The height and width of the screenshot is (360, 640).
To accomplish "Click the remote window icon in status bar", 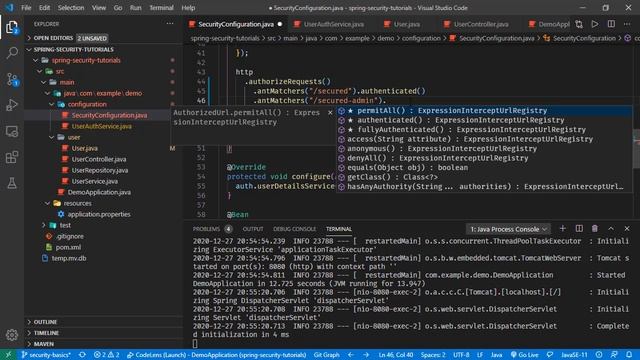I will pos(8,355).
